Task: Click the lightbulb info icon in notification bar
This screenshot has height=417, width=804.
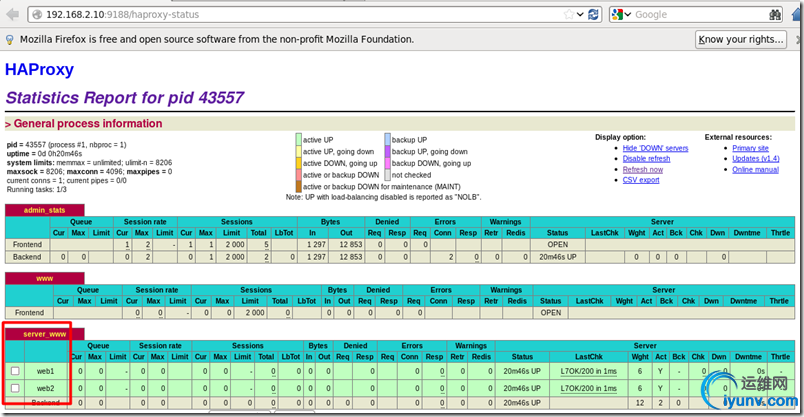Action: point(9,39)
